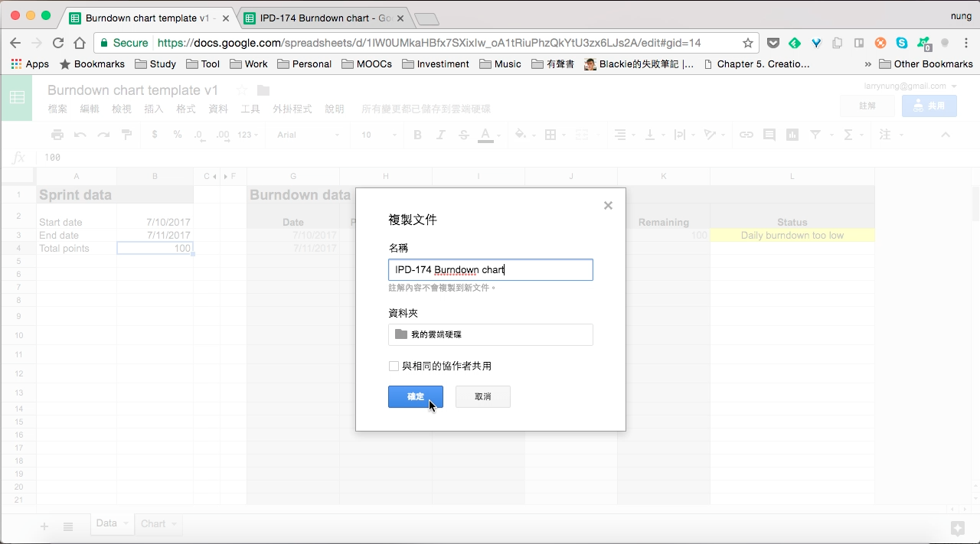Open the borders dropdown
980x544 pixels.
[x=554, y=135]
